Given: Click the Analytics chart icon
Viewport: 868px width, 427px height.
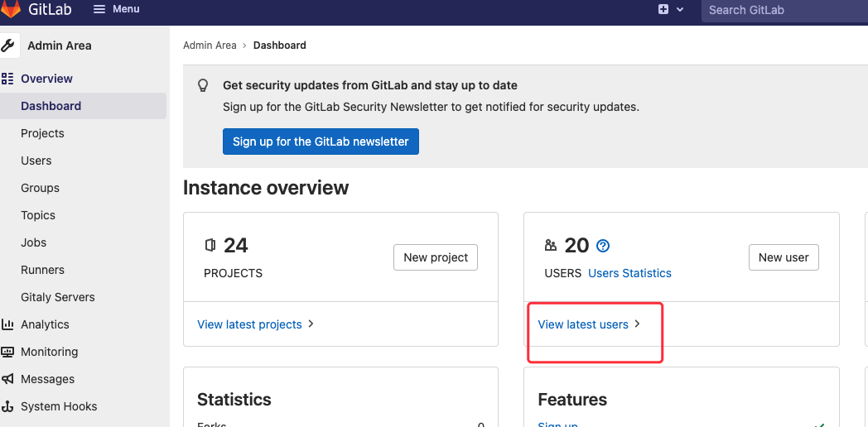Looking at the screenshot, I should click(7, 324).
